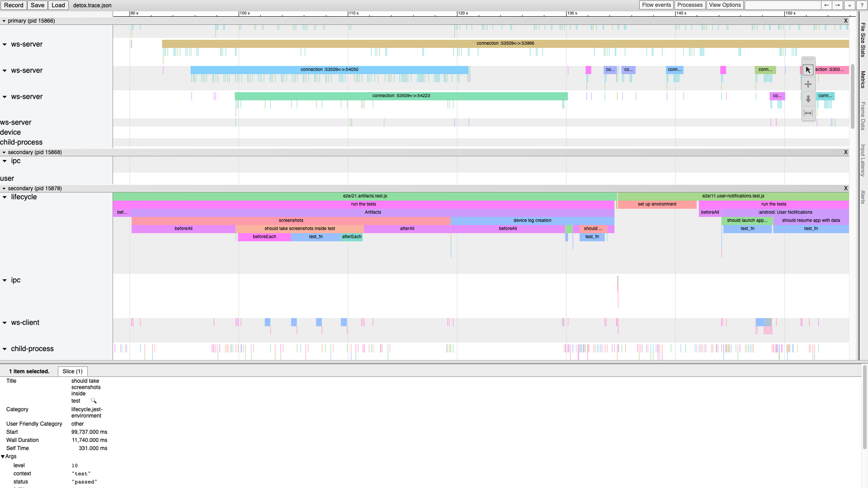The height and width of the screenshot is (488, 868).
Task: Collapse the ws-client track
Action: [x=5, y=323]
